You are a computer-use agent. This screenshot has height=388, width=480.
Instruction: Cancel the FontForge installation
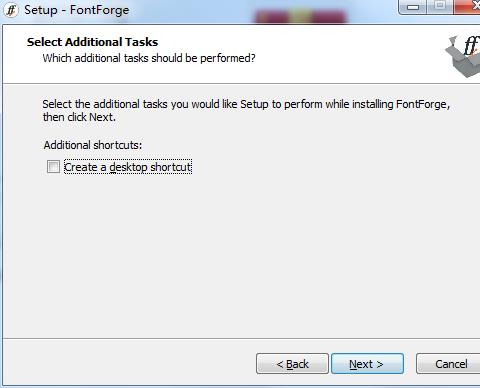pos(449,364)
